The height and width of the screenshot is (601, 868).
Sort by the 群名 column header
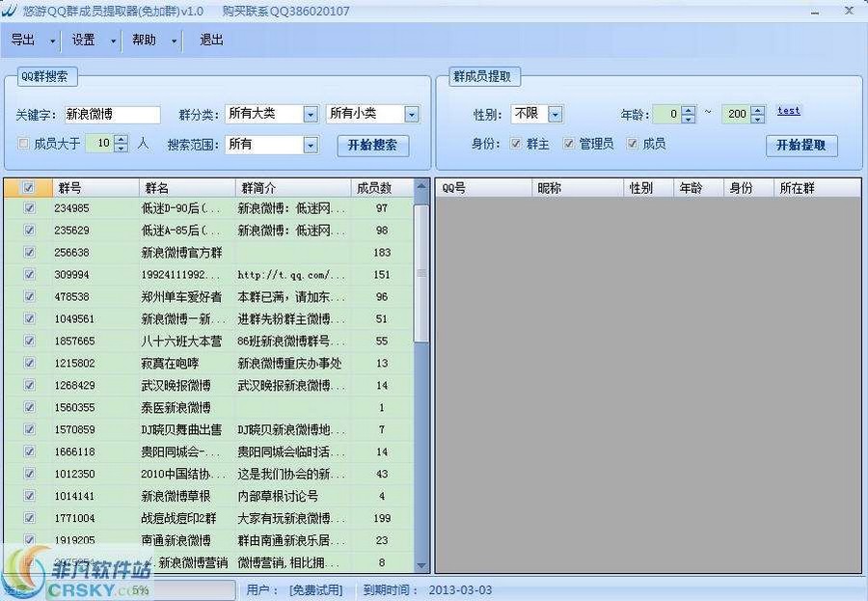click(187, 188)
